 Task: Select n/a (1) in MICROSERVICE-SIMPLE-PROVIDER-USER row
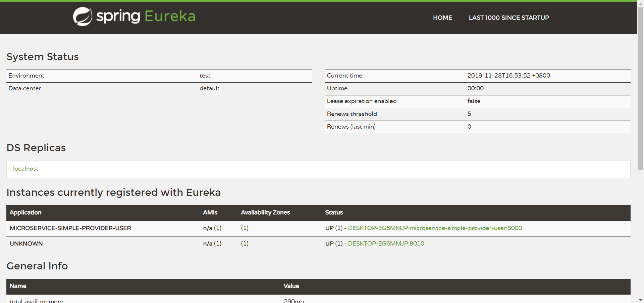click(x=212, y=228)
